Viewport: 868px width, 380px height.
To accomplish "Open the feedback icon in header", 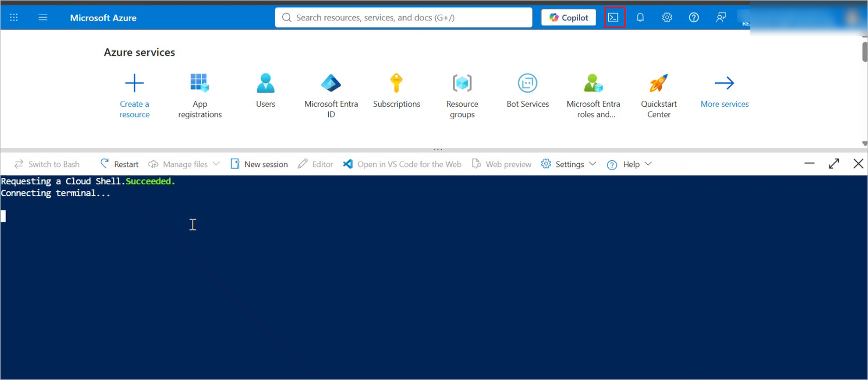I will [720, 18].
